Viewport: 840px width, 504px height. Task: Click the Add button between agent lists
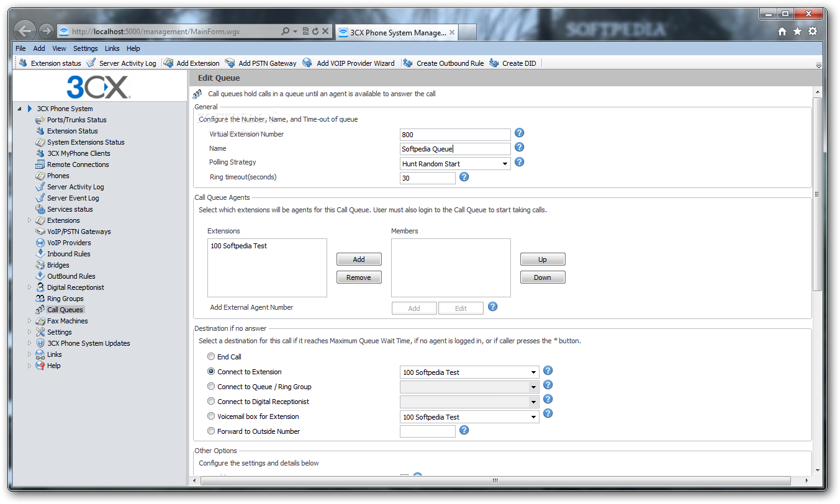pos(359,259)
